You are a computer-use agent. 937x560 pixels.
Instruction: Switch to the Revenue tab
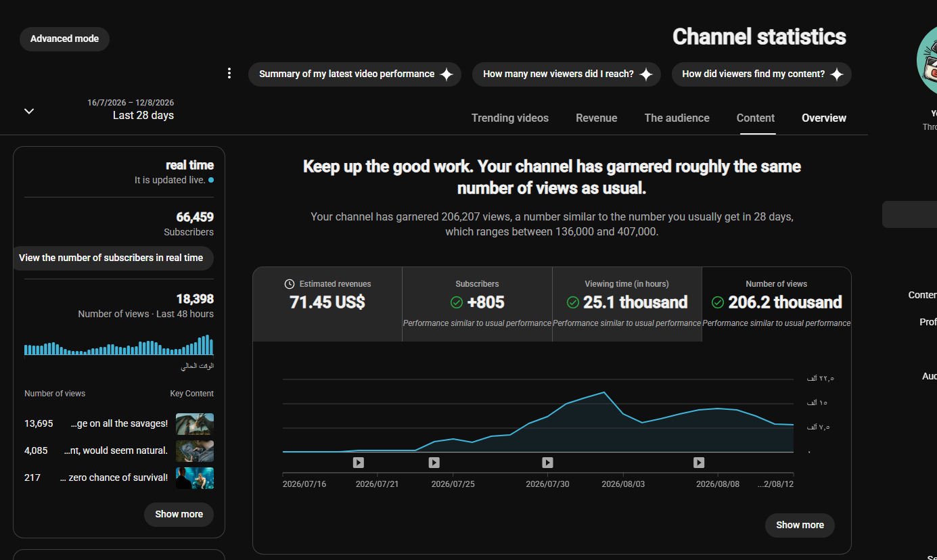(597, 118)
